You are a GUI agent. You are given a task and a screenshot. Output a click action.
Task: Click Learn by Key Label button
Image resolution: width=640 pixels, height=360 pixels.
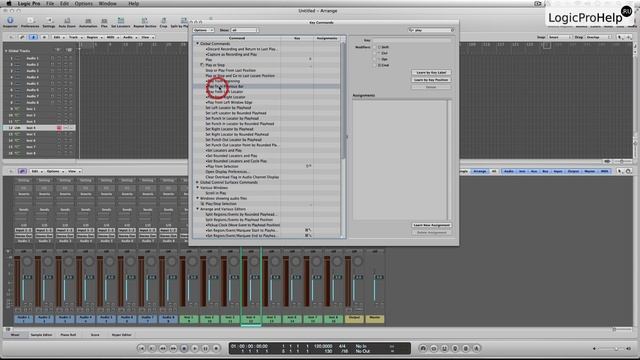coord(431,72)
